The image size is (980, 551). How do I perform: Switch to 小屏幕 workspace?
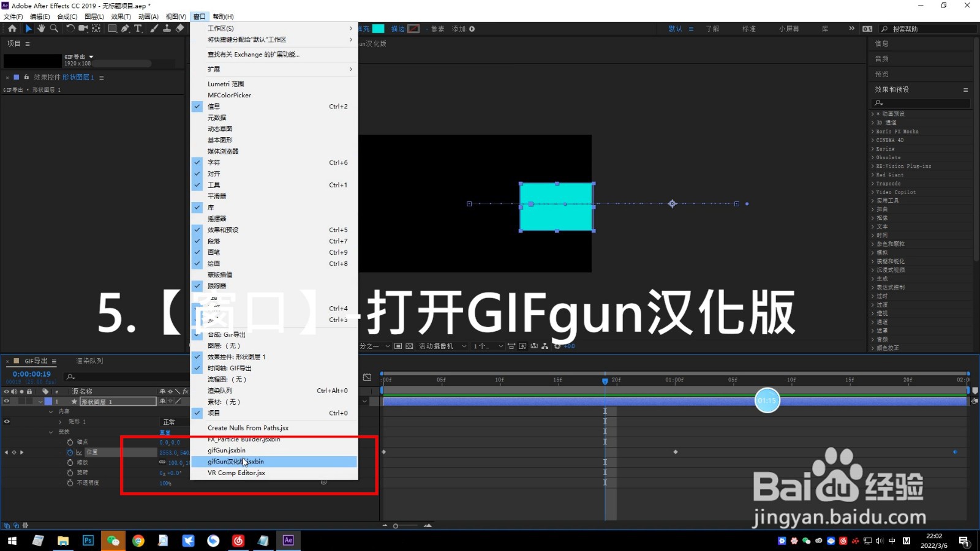tap(789, 29)
